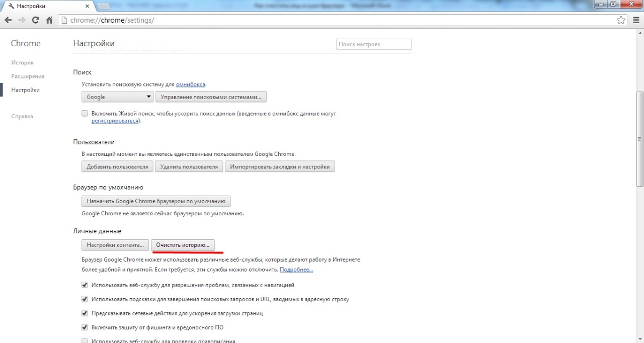
Task: Click the browser back arrow
Action: [9, 21]
